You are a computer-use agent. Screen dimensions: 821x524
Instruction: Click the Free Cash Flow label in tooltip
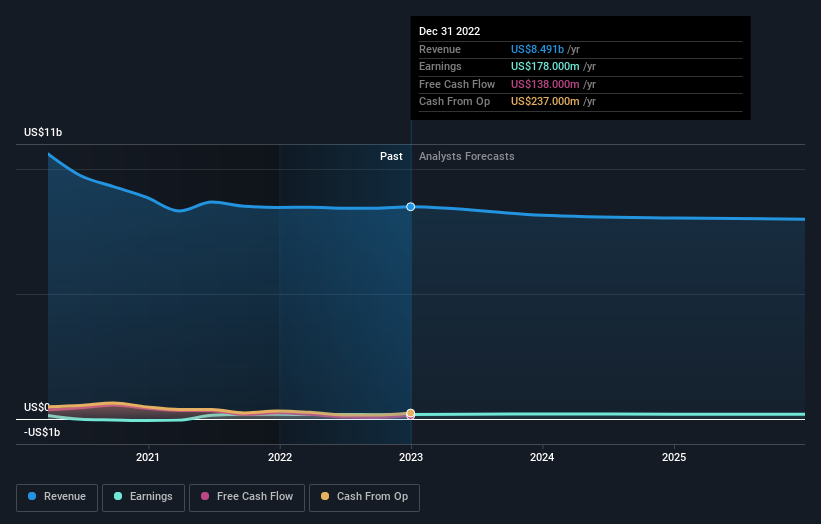[x=457, y=84]
